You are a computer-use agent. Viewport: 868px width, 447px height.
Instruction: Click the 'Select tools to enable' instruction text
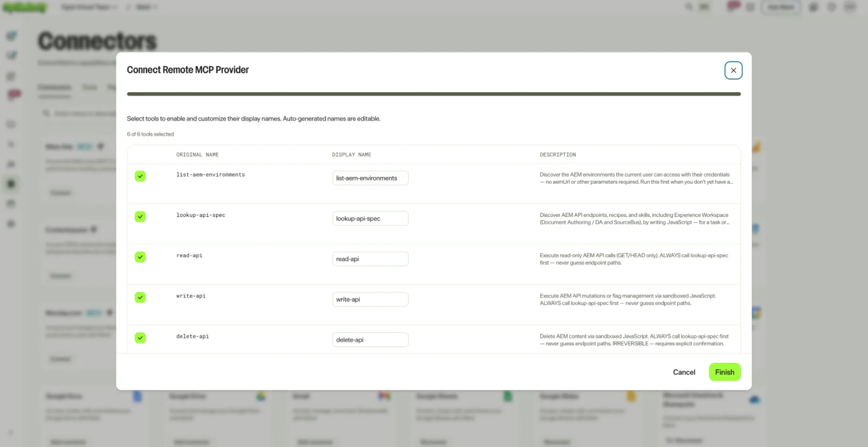[253, 119]
